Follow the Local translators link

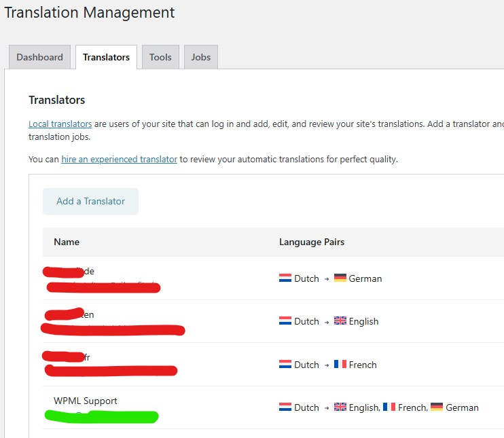tap(60, 124)
